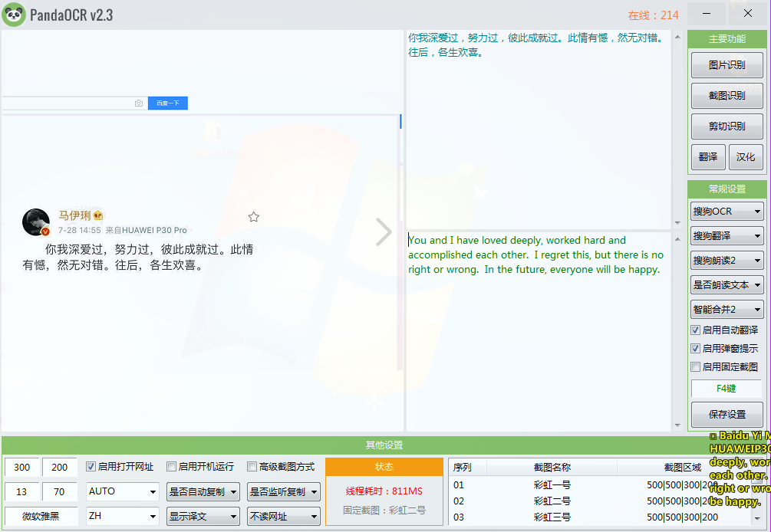Click the 翻译 button
This screenshot has width=771, height=532.
708,156
